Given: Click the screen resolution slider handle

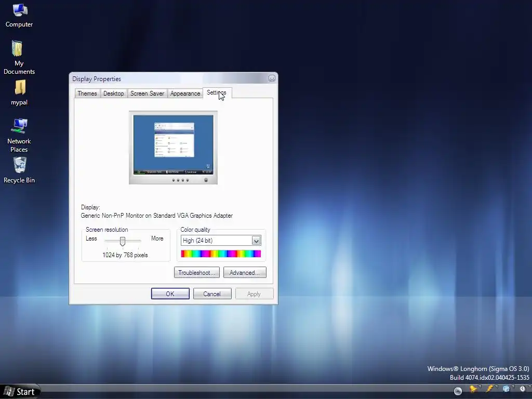Looking at the screenshot, I should (123, 241).
